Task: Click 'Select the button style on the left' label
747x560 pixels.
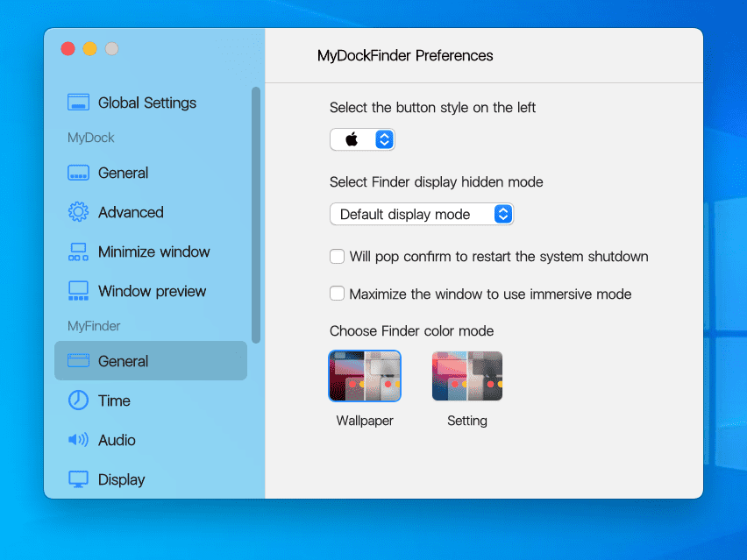Action: pos(432,107)
